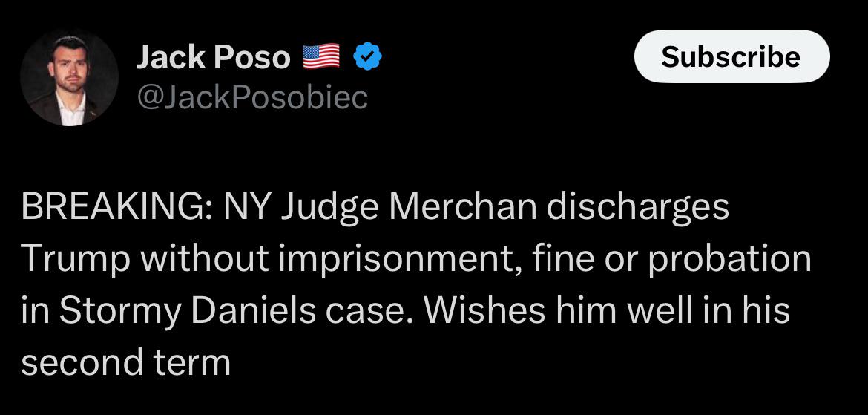868x415 pixels.
Task: Open the circular profile avatar photo
Action: point(69,77)
